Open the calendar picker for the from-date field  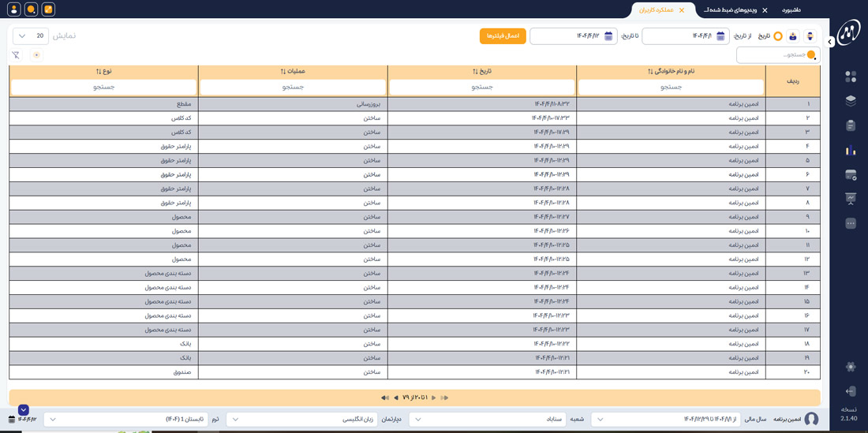coord(720,36)
